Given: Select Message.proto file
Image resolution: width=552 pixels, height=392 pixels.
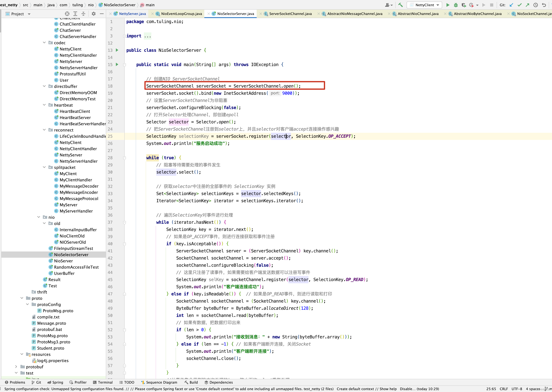Looking at the screenshot, I should coord(51,323).
